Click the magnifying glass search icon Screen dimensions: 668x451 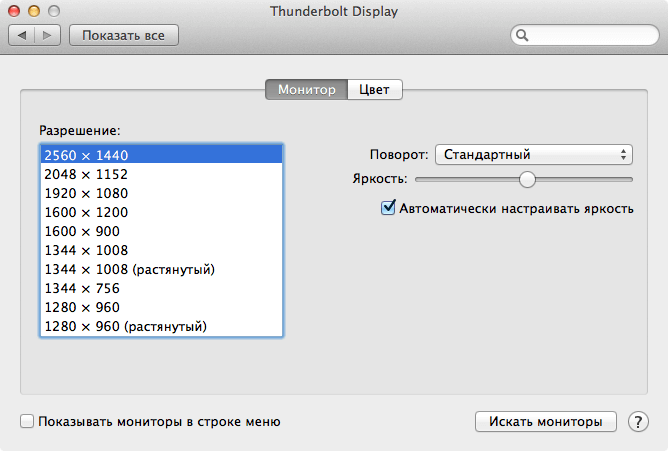pos(522,35)
